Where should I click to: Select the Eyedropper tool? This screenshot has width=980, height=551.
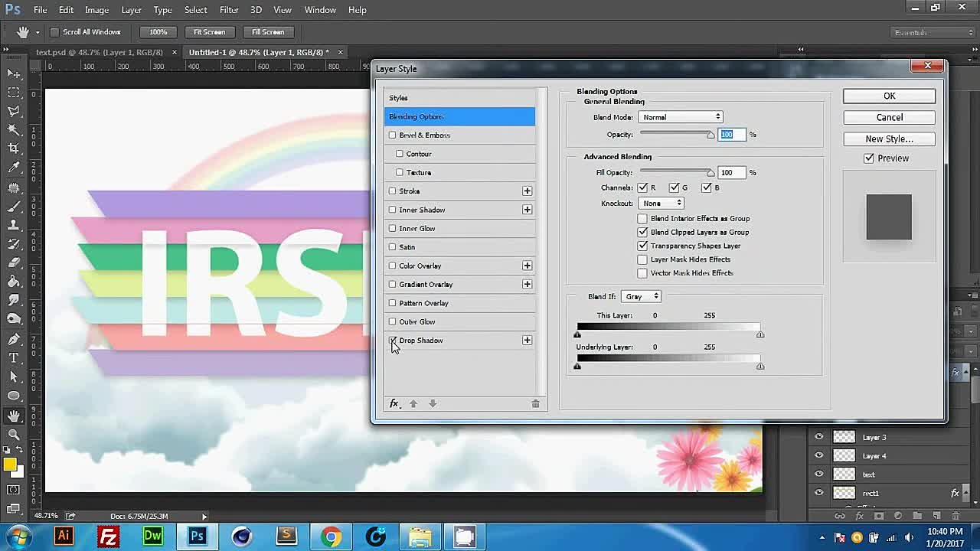click(x=14, y=168)
